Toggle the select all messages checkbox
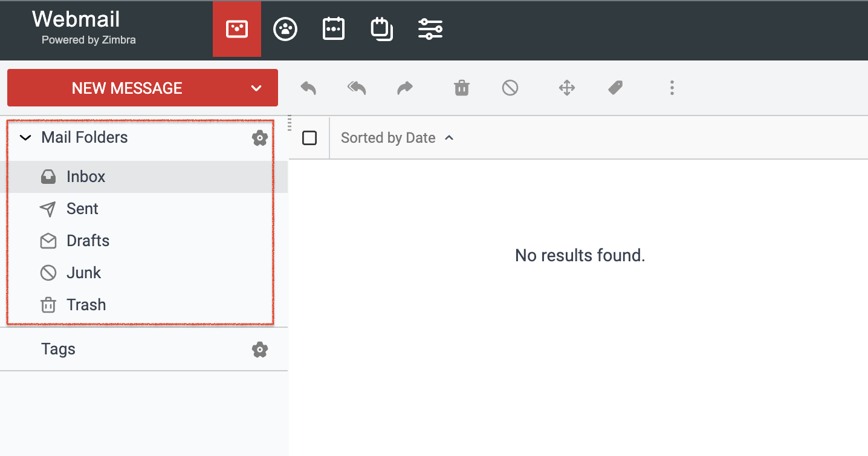The height and width of the screenshot is (456, 868). [309, 138]
